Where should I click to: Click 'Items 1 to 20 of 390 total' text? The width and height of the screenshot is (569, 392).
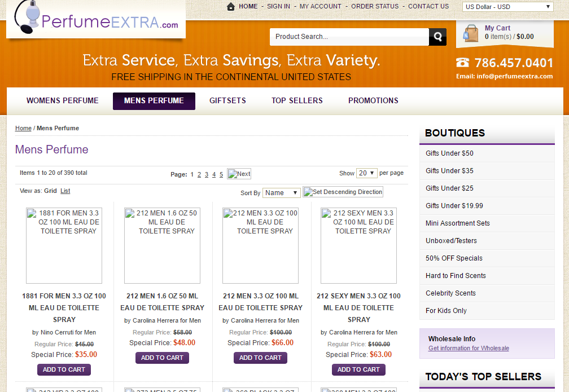click(53, 173)
